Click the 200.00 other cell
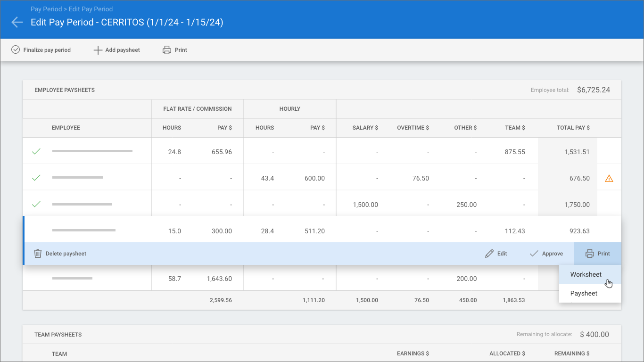The width and height of the screenshot is (644, 362). pos(467,279)
